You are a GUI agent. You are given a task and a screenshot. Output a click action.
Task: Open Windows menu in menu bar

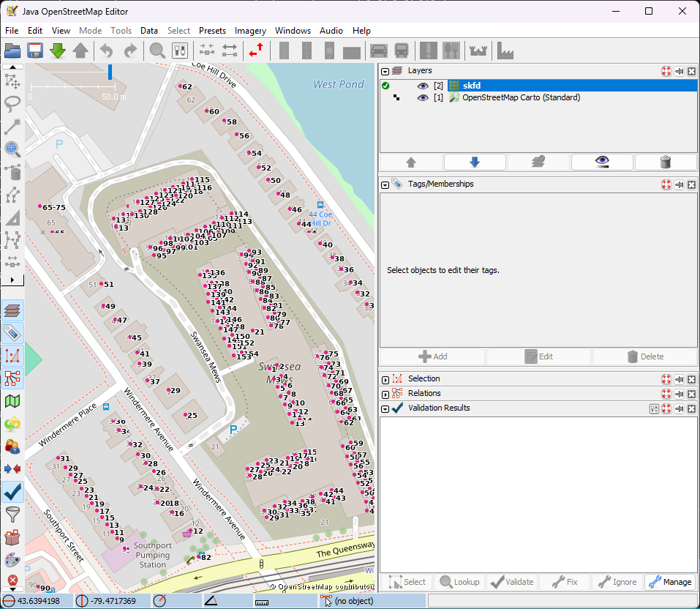pyautogui.click(x=293, y=31)
